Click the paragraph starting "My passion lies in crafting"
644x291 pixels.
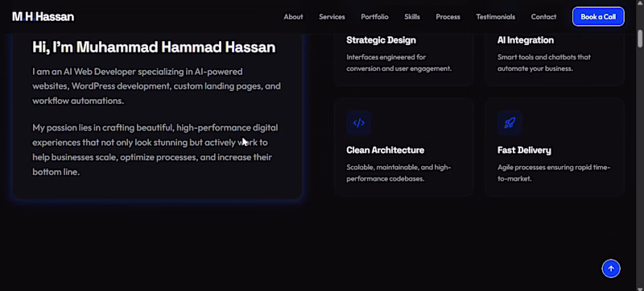tap(155, 150)
